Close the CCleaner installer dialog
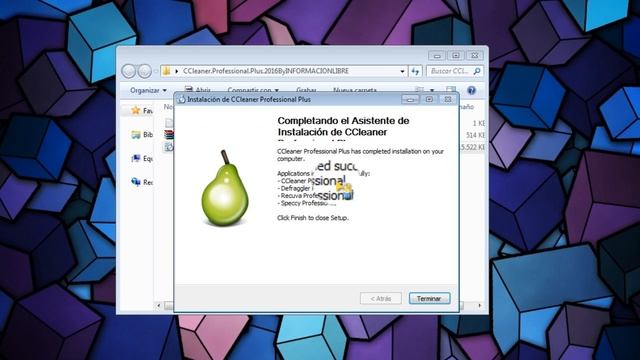This screenshot has width=640, height=360. pyautogui.click(x=448, y=99)
